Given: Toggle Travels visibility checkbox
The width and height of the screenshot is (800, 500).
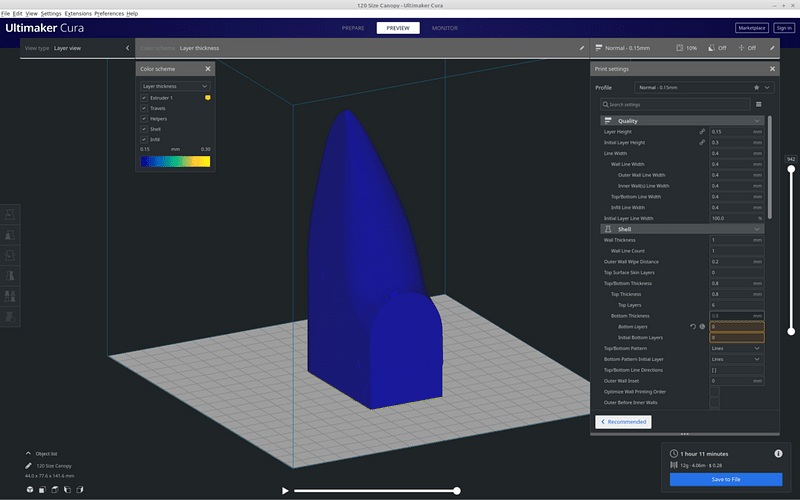Looking at the screenshot, I should click(x=144, y=108).
